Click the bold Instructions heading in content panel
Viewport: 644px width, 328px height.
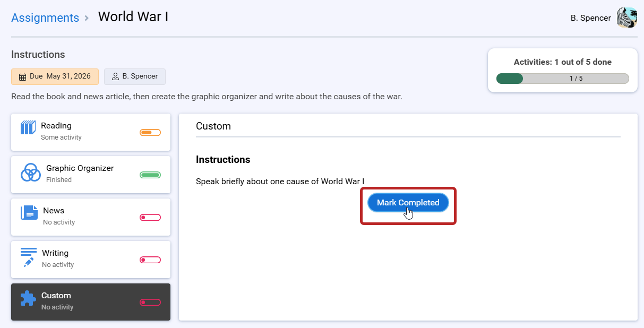point(223,160)
